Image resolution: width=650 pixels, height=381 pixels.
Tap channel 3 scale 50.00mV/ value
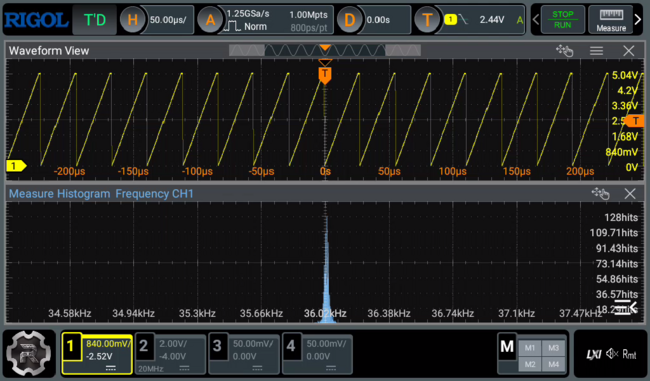point(253,344)
